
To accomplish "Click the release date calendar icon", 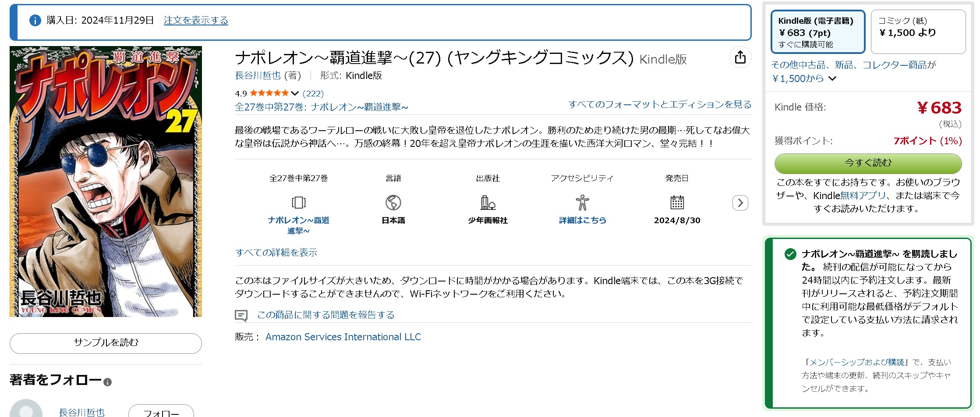I will tap(677, 203).
